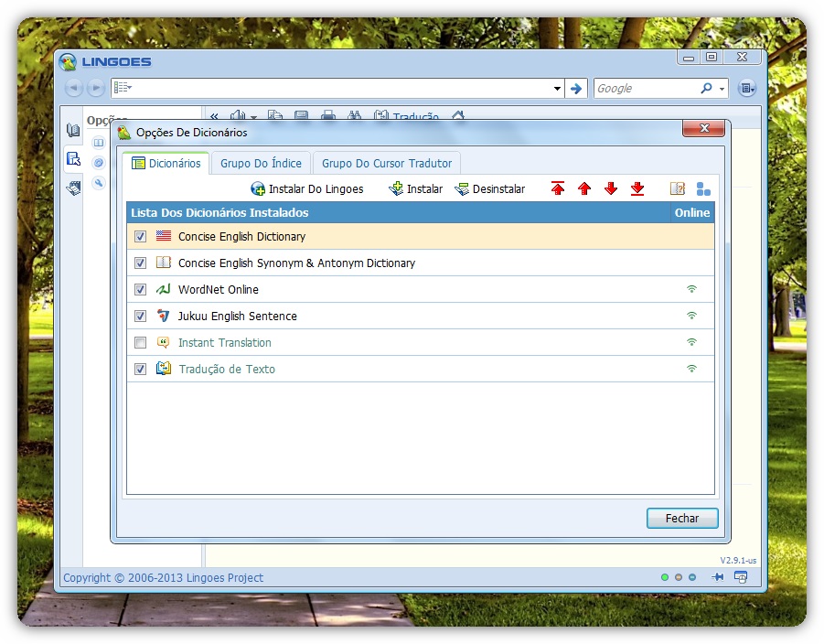Click Jukuu English Sentence online status icon
Image resolution: width=824 pixels, height=644 pixels.
pyautogui.click(x=691, y=316)
